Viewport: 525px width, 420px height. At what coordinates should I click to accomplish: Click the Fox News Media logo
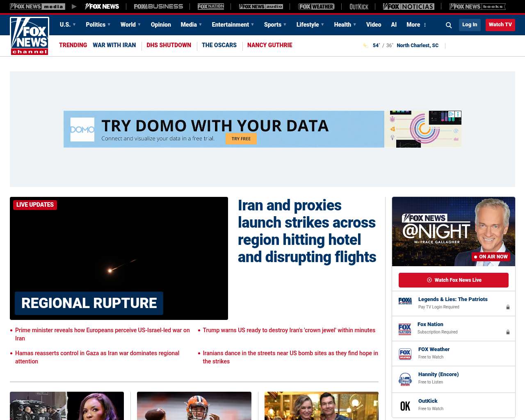tap(37, 7)
